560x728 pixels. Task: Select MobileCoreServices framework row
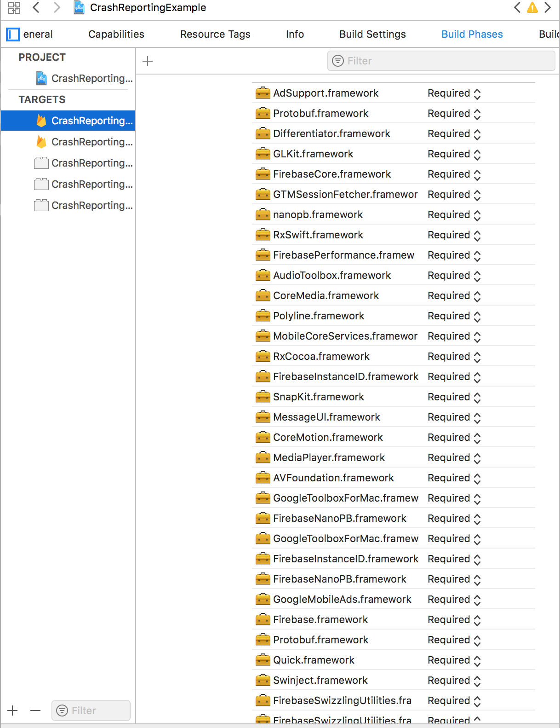[394, 336]
